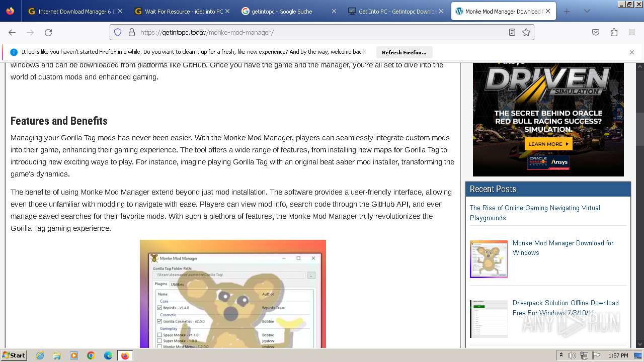Click the scrollbar up arrow
The width and height of the screenshot is (644, 362).
point(639,65)
